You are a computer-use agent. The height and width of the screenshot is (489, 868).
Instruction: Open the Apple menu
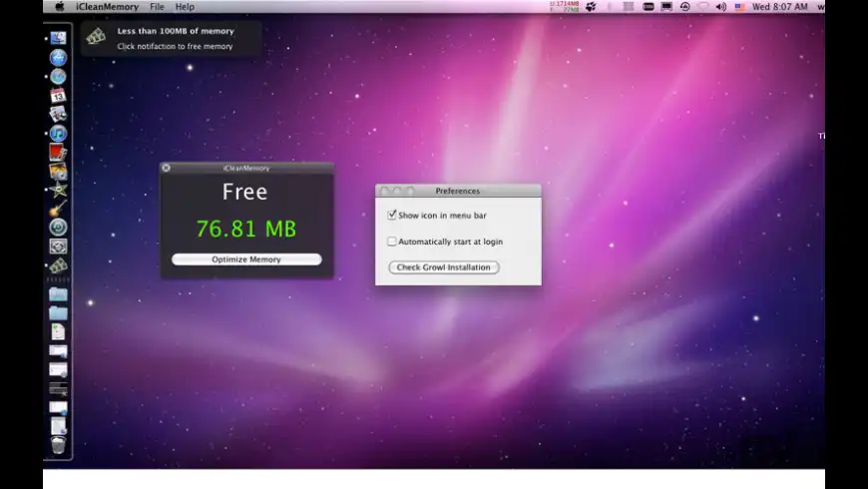(x=59, y=7)
